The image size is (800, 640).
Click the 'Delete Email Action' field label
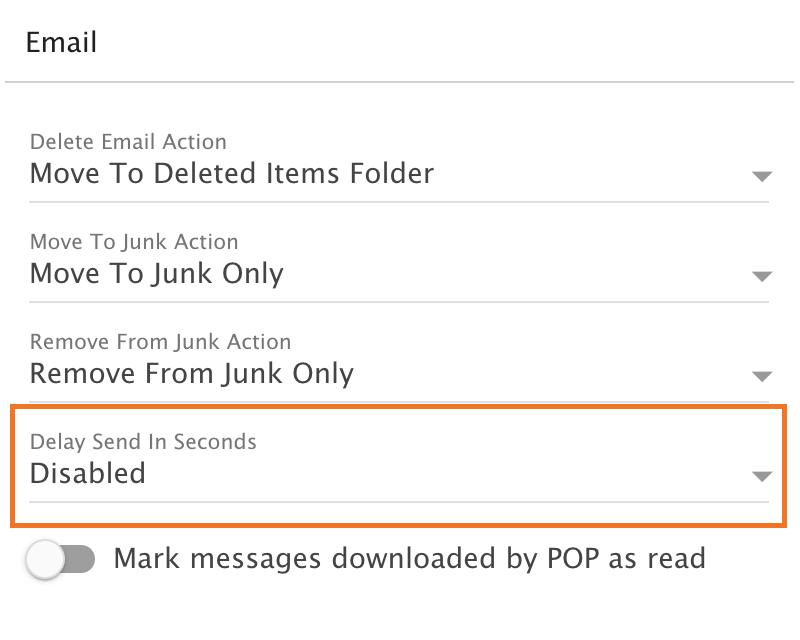[128, 142]
